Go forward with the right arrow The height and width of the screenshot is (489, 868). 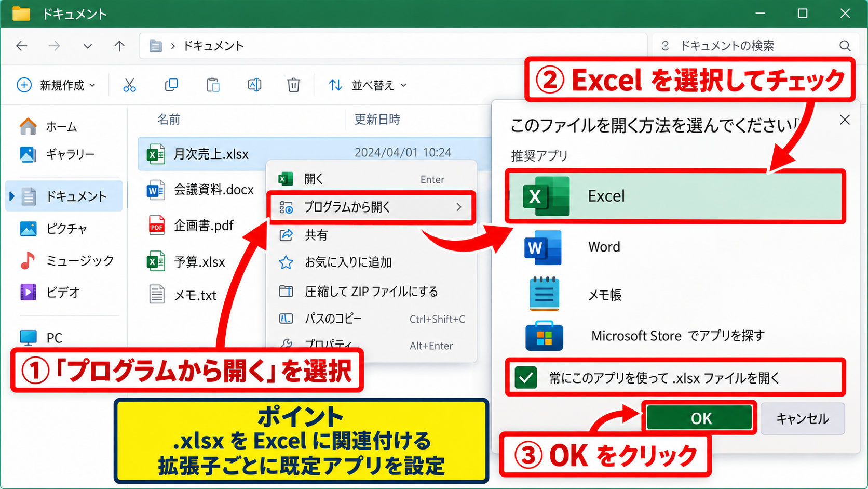(54, 46)
